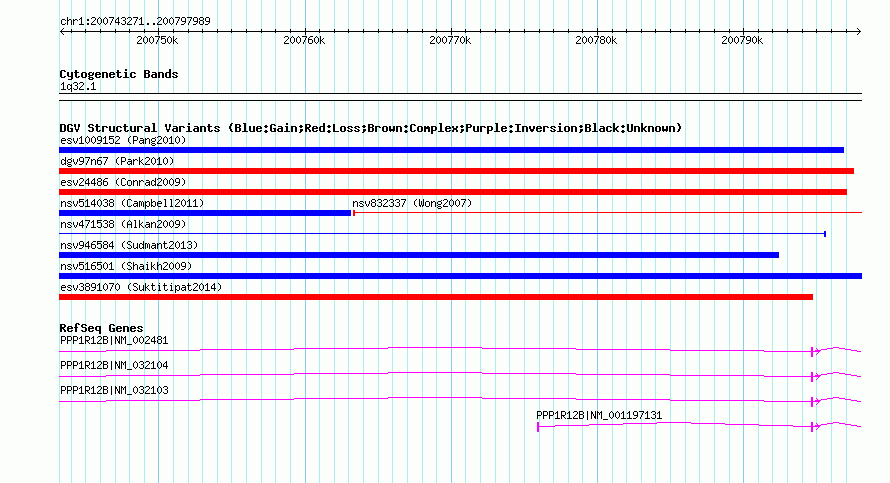Click the end tick of nsv471538 line
Screen dimensions: 890x483
tap(825, 234)
